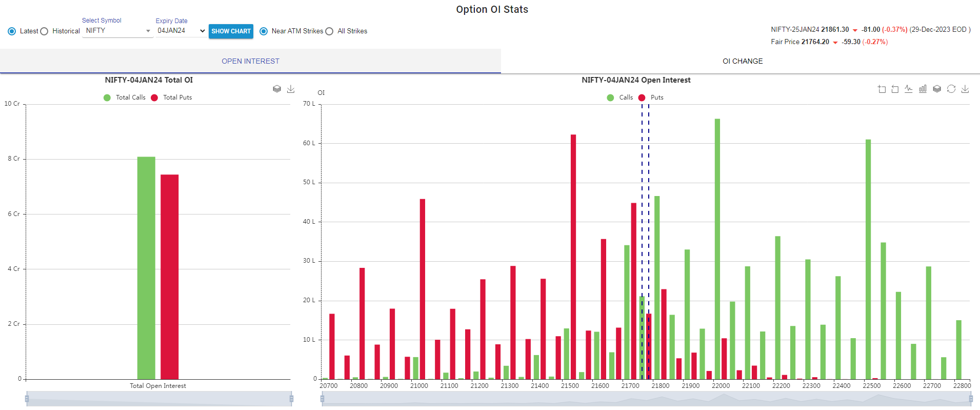The image size is (980, 410).
Task: Stack the series in Total OI chart
Action: click(x=277, y=89)
